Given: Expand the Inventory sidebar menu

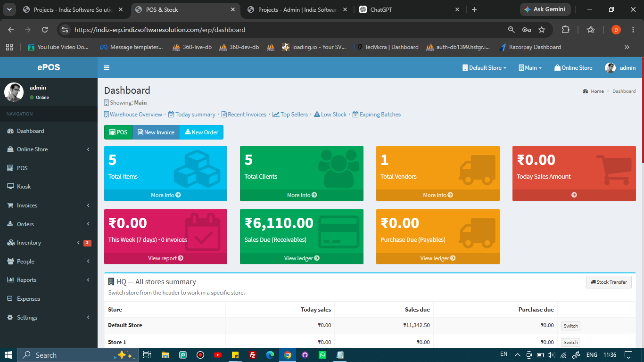Looking at the screenshot, I should tap(49, 243).
